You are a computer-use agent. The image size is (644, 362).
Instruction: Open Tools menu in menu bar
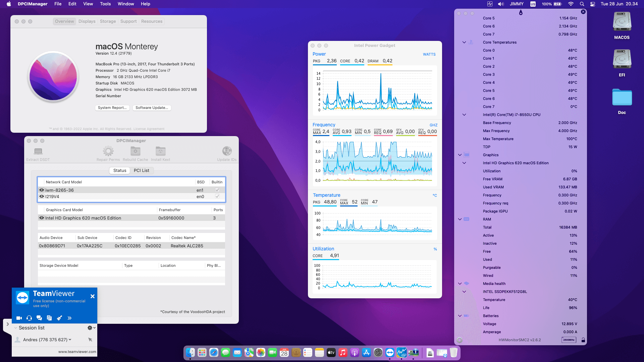(x=105, y=4)
